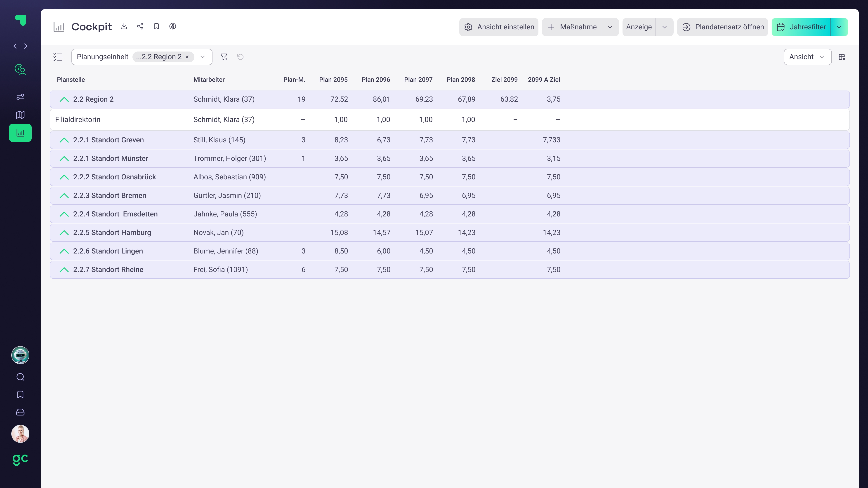
Task: Click Plandatensatz öffnen button
Action: point(722,27)
